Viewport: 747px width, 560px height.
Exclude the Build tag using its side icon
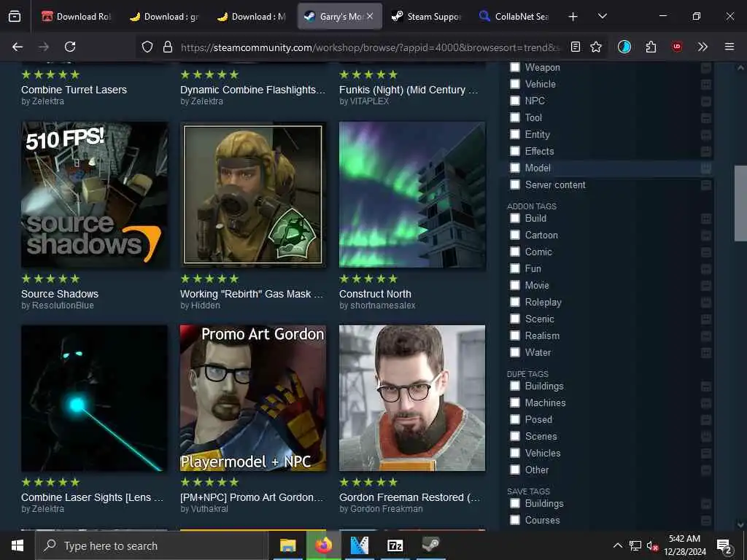(x=706, y=219)
